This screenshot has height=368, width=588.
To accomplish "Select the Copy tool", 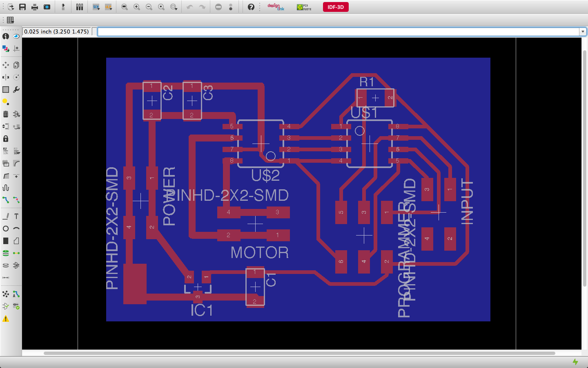I will (16, 65).
